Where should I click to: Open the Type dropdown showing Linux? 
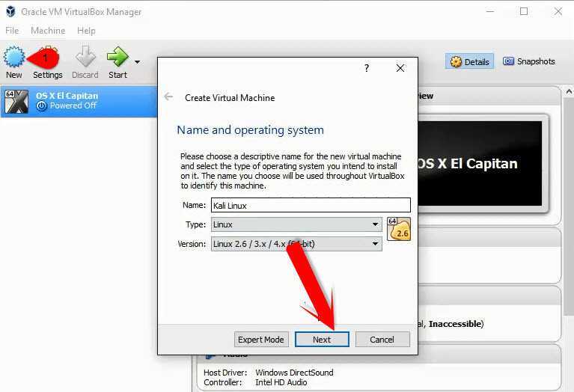[296, 224]
